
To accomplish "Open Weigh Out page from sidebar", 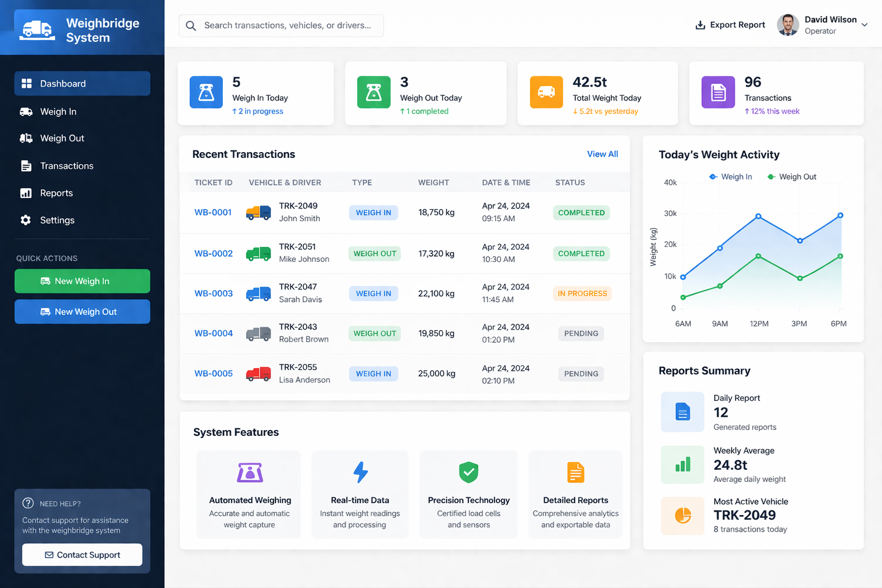I will pyautogui.click(x=62, y=138).
